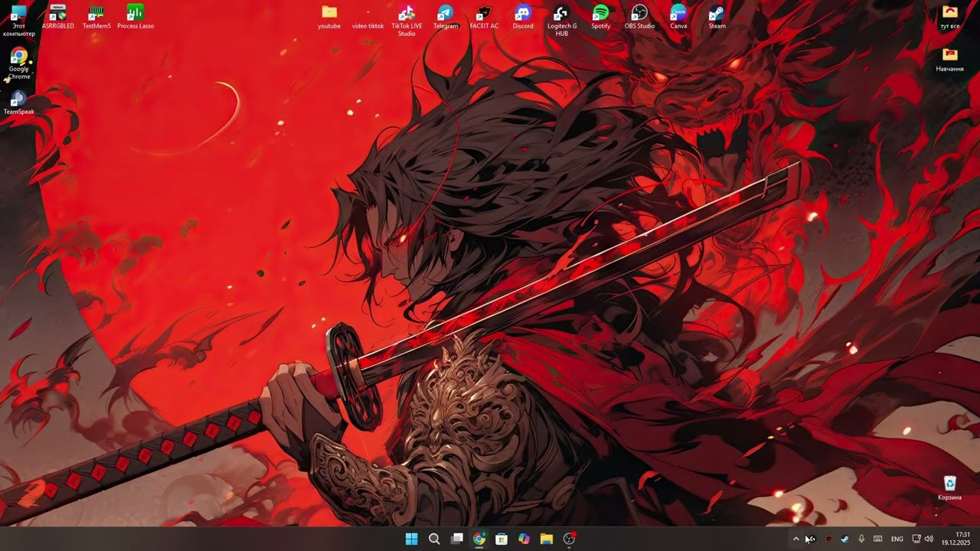Image resolution: width=980 pixels, height=551 pixels.
Task: Switch to Chrome on the taskbar
Action: (x=479, y=539)
